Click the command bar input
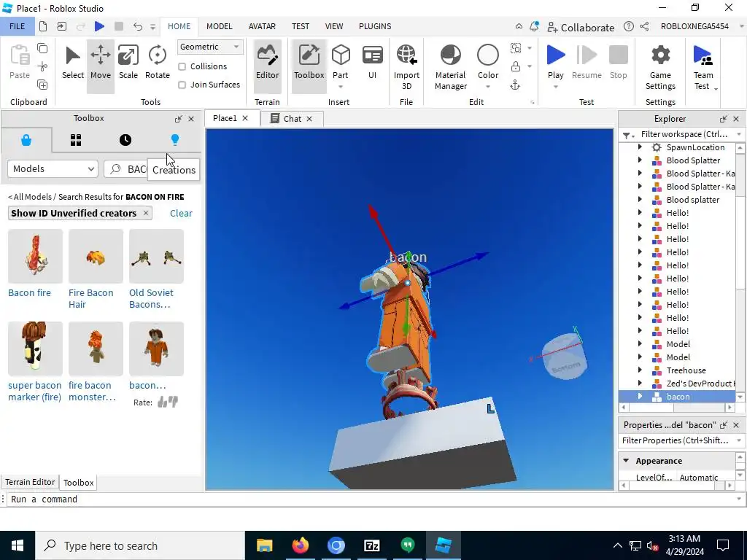The width and height of the screenshot is (747, 560). pos(371,499)
